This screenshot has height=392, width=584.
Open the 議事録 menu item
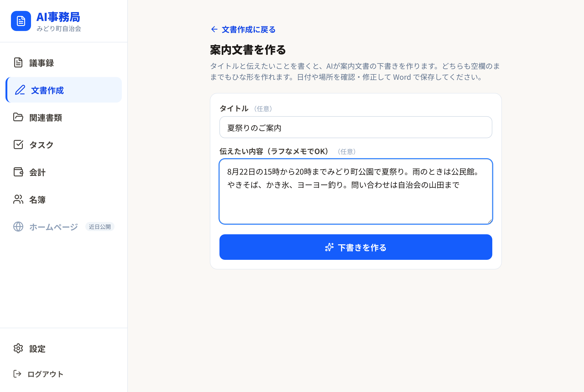tap(64, 63)
